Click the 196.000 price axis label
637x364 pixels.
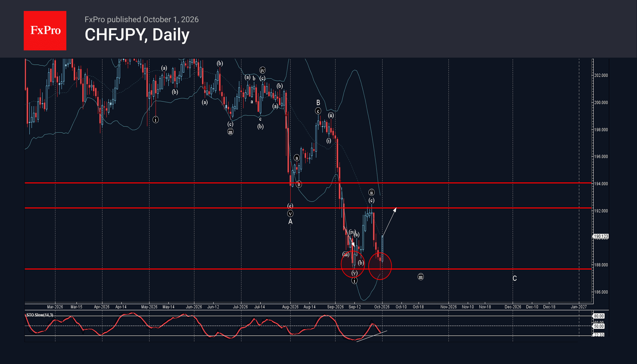(601, 156)
